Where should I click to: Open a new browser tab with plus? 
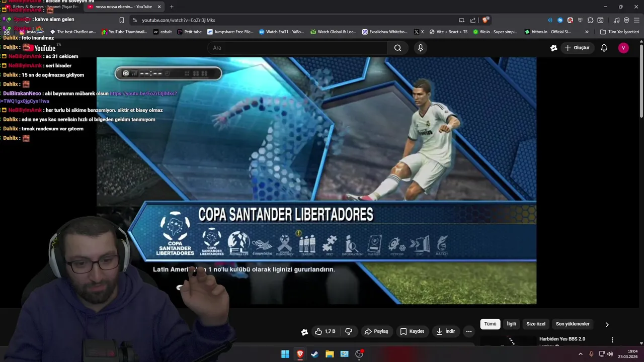point(172,7)
